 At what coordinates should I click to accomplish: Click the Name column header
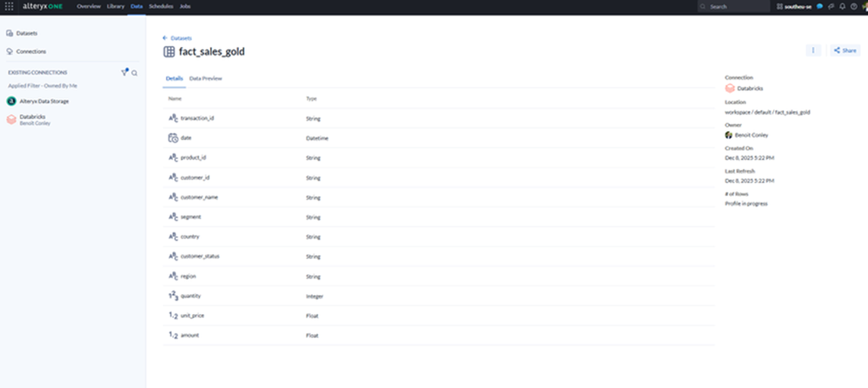tap(175, 98)
